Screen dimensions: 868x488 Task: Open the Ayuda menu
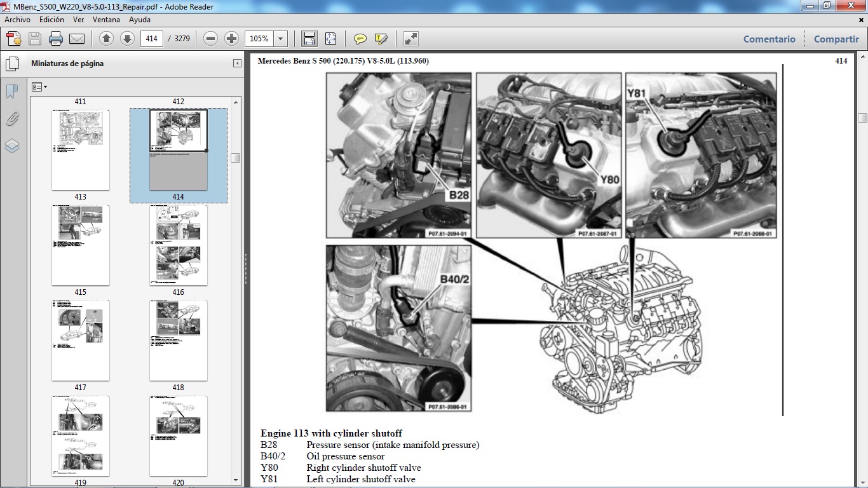pos(140,20)
